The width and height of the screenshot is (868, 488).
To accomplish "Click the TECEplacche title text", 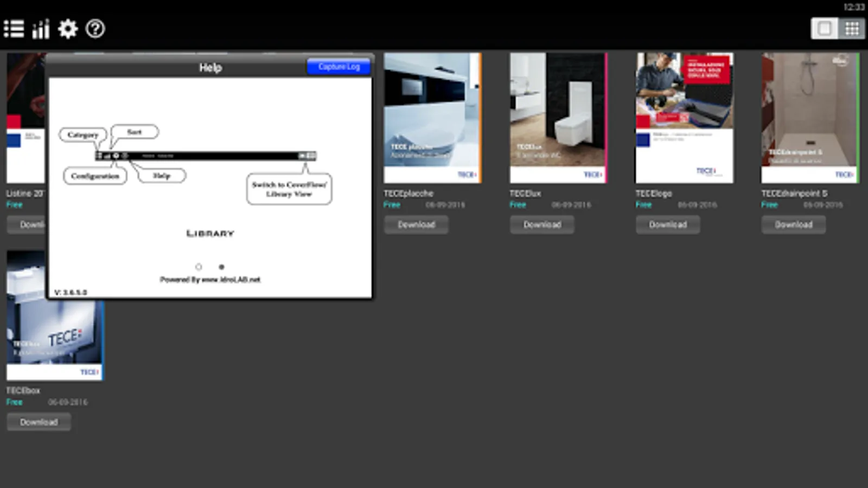I will (409, 194).
